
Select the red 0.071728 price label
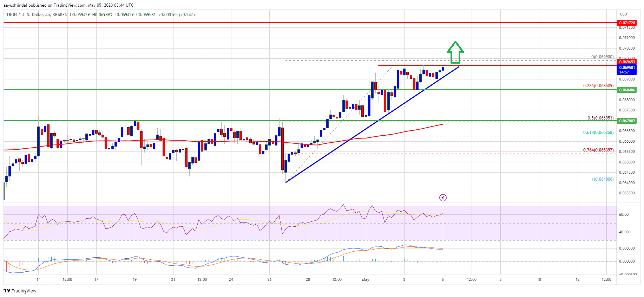coord(627,23)
